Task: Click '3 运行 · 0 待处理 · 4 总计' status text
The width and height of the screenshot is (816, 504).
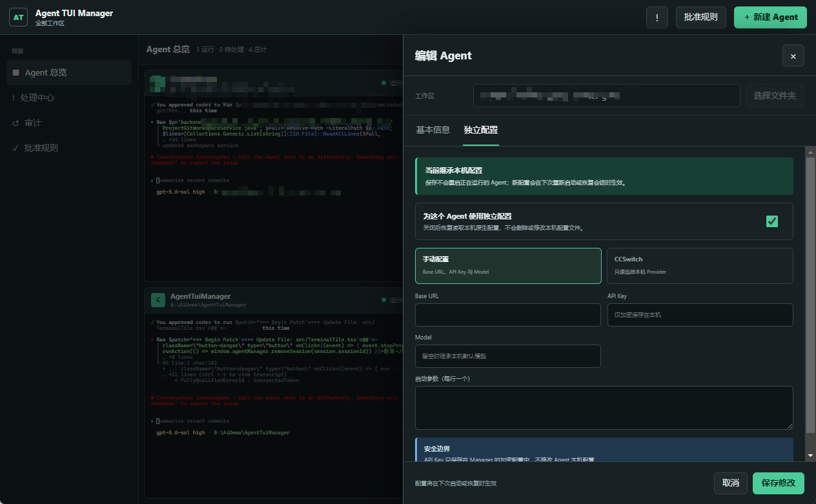Action: coord(232,50)
